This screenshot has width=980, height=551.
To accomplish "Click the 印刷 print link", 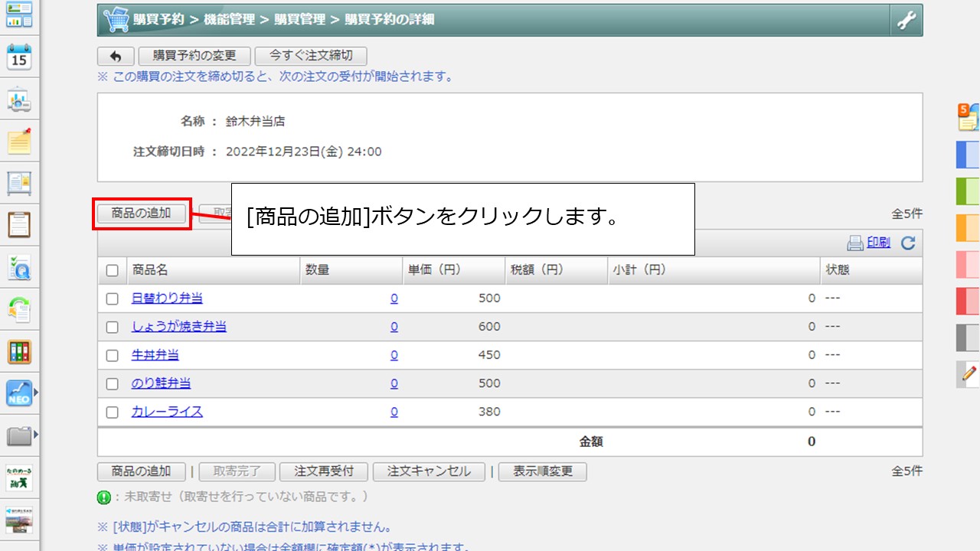I will pyautogui.click(x=878, y=243).
